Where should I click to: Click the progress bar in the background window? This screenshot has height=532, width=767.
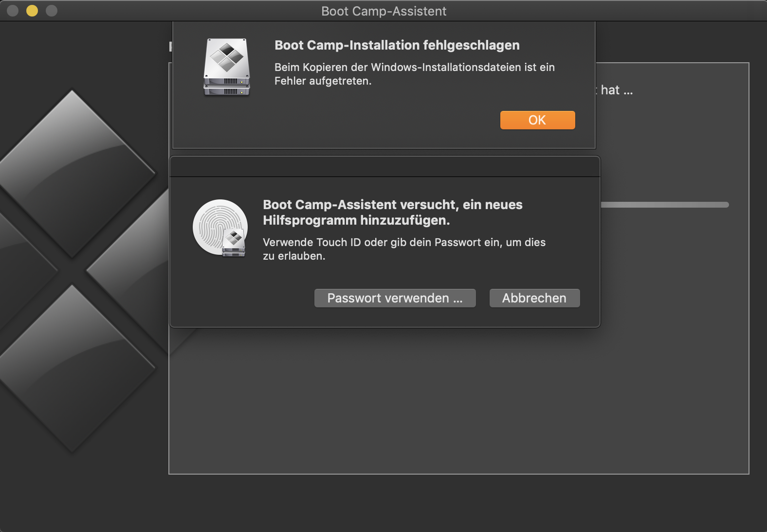[665, 205]
